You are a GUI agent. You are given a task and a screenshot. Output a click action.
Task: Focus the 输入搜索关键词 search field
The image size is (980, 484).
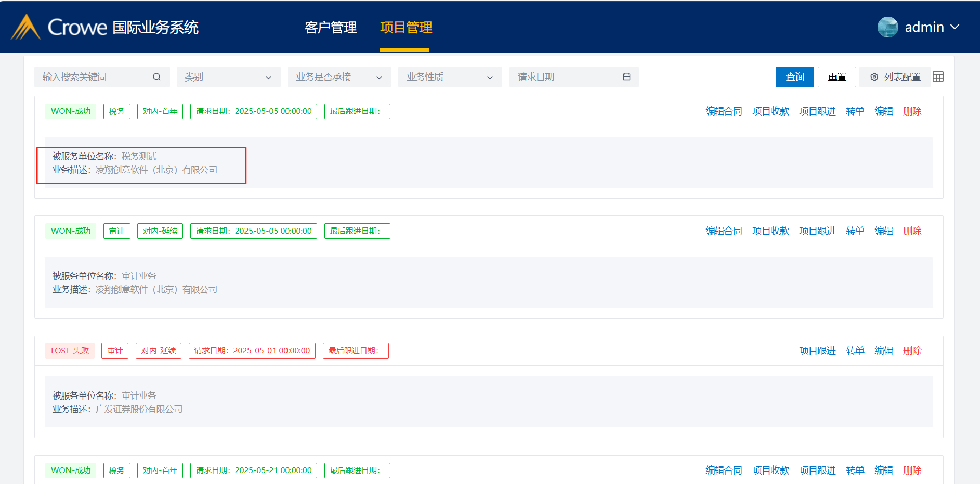[x=102, y=77]
